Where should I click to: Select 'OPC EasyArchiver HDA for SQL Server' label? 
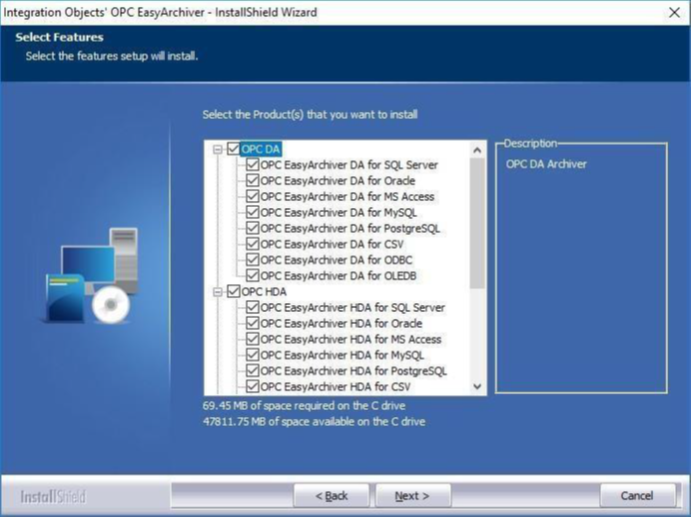[x=353, y=308]
